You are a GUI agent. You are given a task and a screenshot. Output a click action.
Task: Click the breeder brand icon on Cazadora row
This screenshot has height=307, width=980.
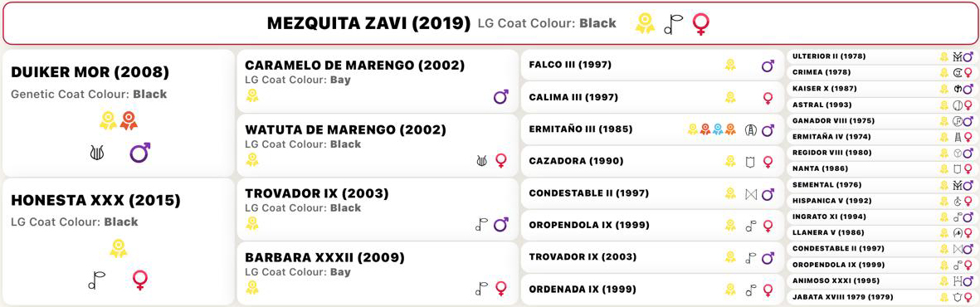click(751, 162)
